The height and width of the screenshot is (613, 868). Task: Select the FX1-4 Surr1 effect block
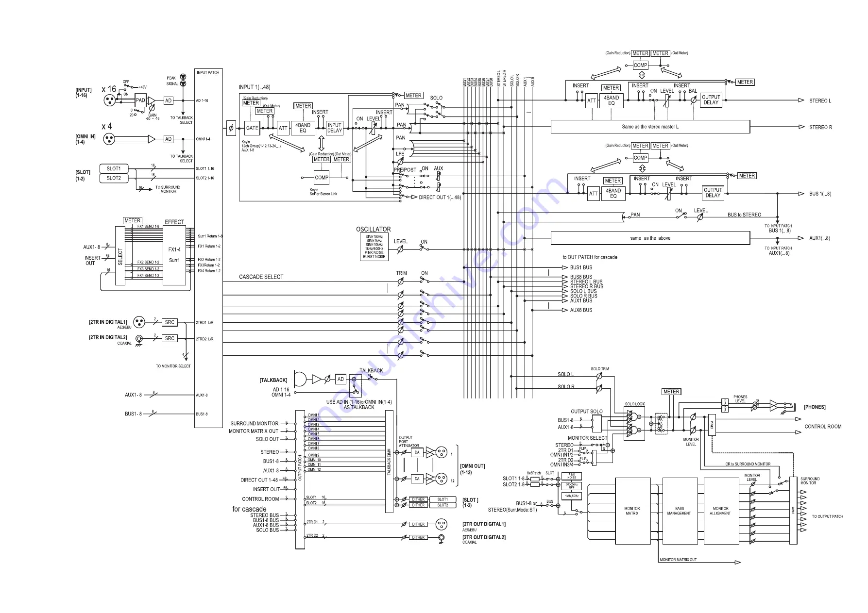[174, 256]
